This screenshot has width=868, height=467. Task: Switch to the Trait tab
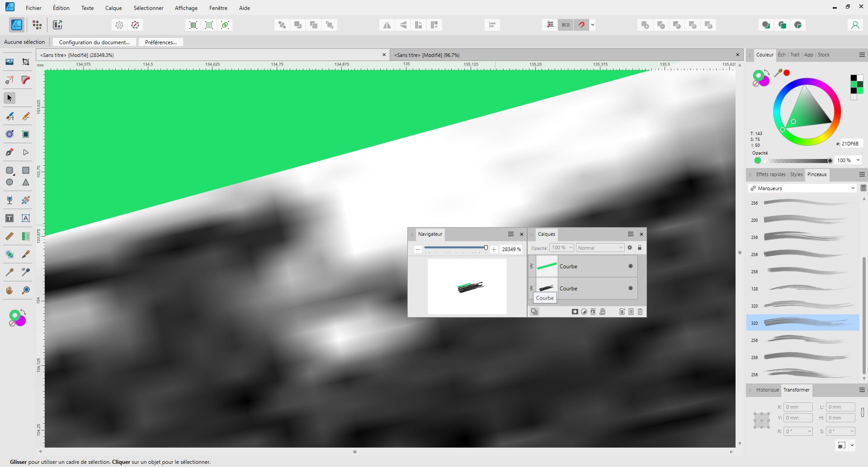pos(795,55)
